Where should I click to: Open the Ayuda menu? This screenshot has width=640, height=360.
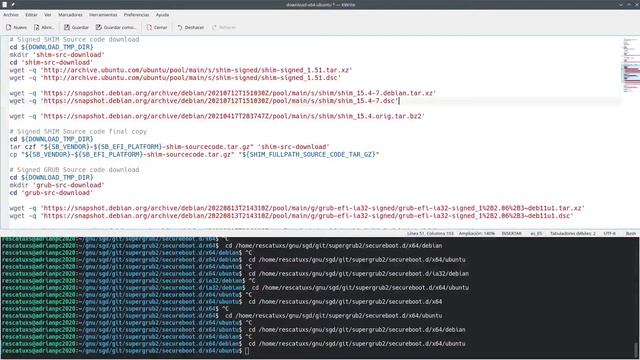162,15
